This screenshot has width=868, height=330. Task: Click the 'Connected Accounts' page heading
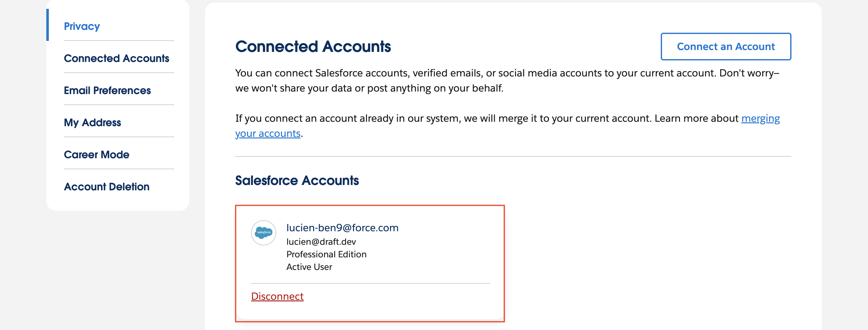(x=313, y=47)
